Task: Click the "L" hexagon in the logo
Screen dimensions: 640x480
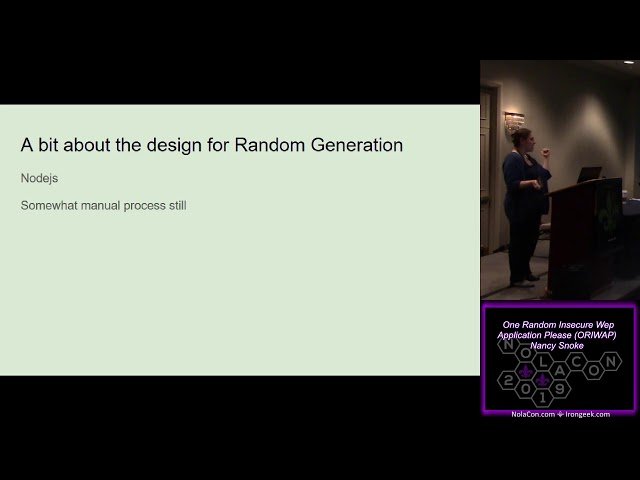Action: tap(540, 358)
